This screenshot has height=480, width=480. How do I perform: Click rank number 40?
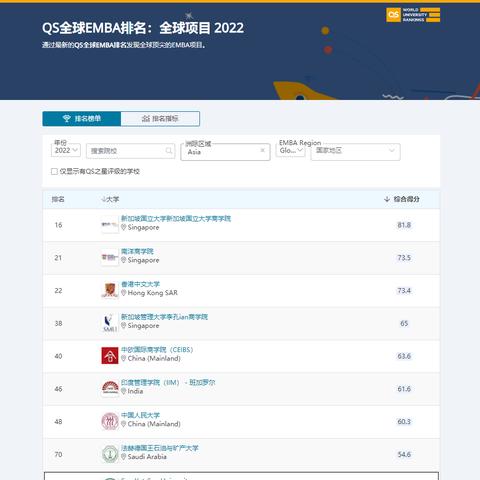click(58, 356)
